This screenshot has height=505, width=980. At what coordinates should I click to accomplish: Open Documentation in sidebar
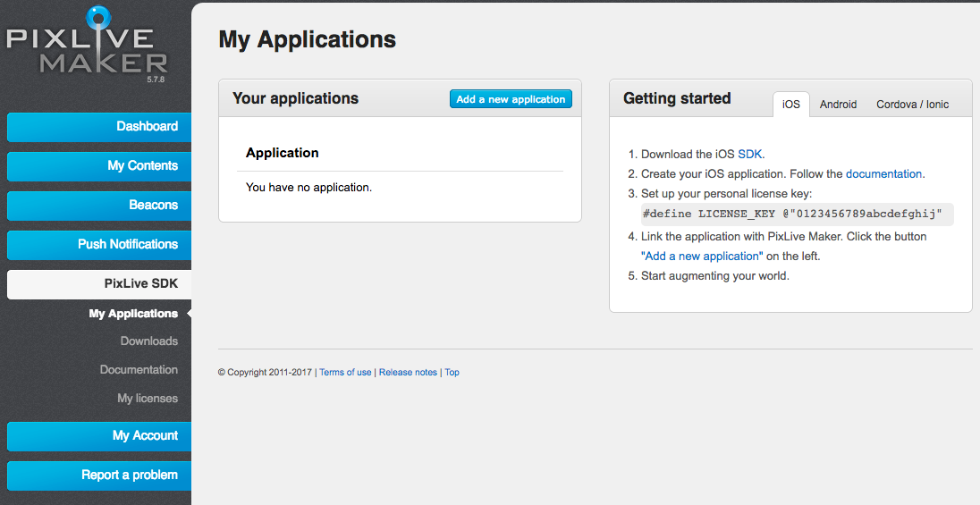[139, 370]
